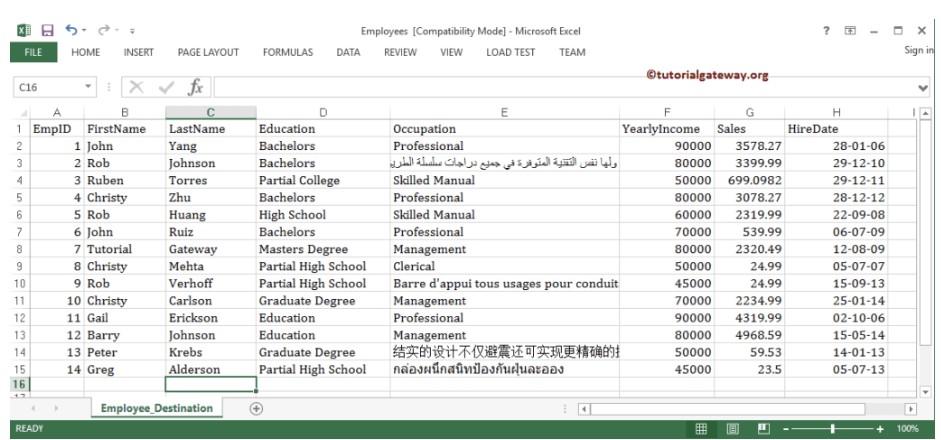Click cell containing Alderson
The image size is (941, 440).
click(211, 369)
